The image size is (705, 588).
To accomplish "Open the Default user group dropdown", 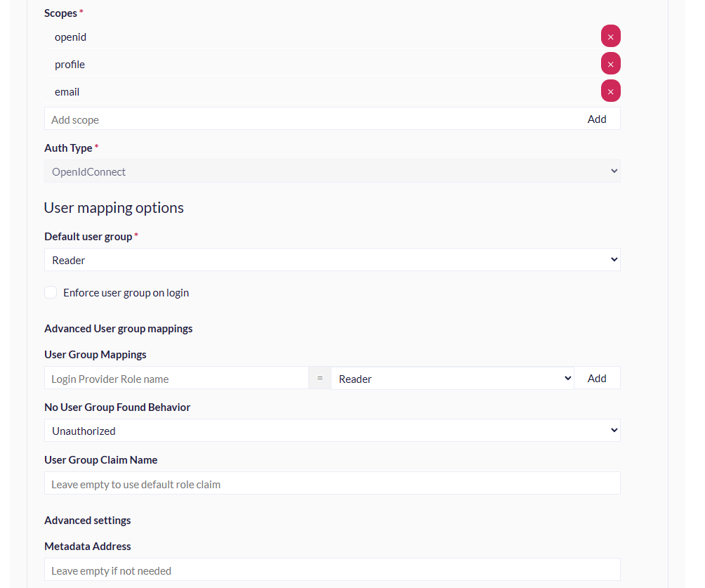I will 332,259.
